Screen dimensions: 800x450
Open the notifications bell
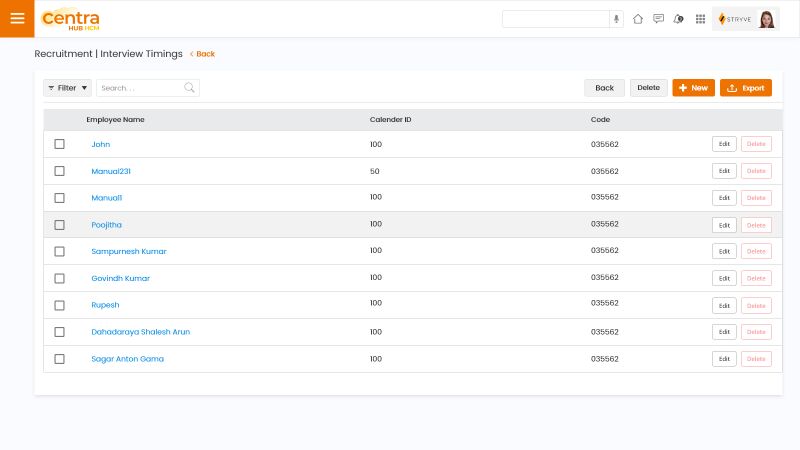tap(679, 19)
